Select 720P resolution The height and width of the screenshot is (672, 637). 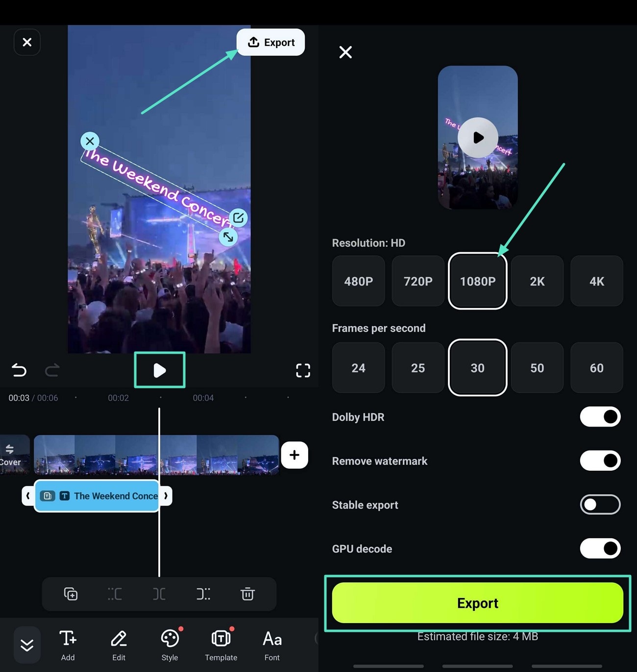(418, 281)
